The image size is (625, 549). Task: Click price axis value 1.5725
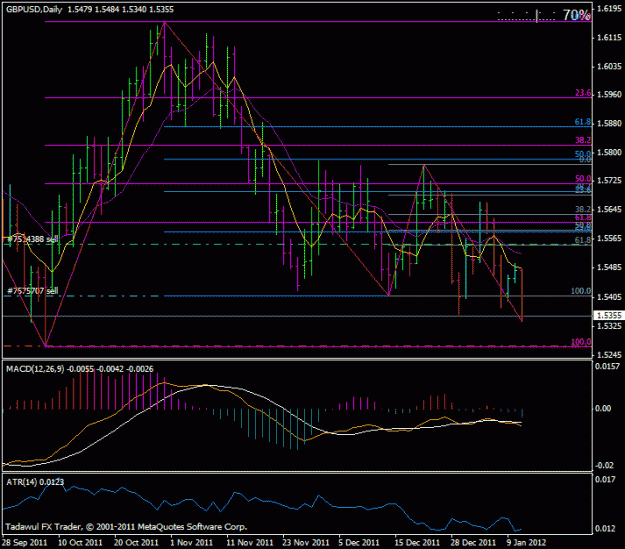click(x=609, y=181)
